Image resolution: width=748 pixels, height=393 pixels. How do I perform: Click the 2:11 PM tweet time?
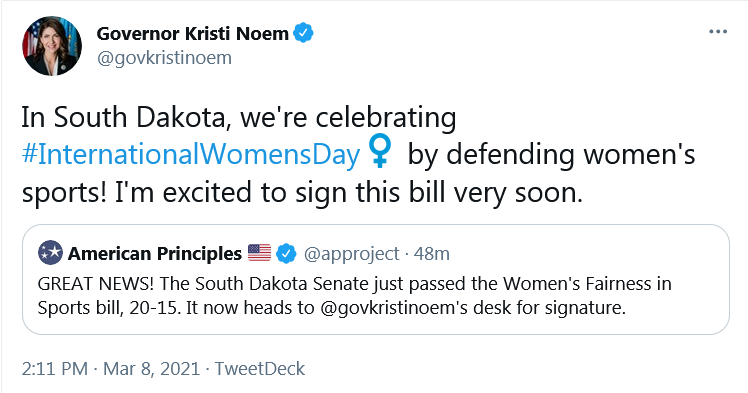(x=55, y=369)
